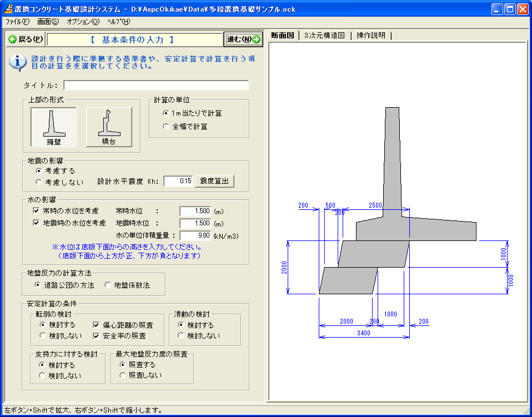Viewport: 532px width, 417px height.
Task: Click the 戻る(P) back arrow button
Action: pyautogui.click(x=26, y=39)
